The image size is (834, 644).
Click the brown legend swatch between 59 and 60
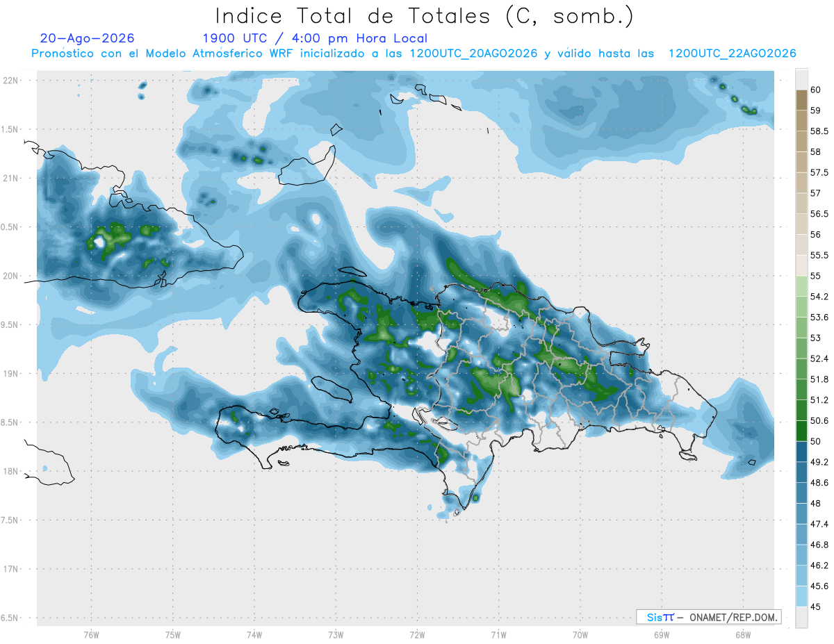pyautogui.click(x=801, y=100)
